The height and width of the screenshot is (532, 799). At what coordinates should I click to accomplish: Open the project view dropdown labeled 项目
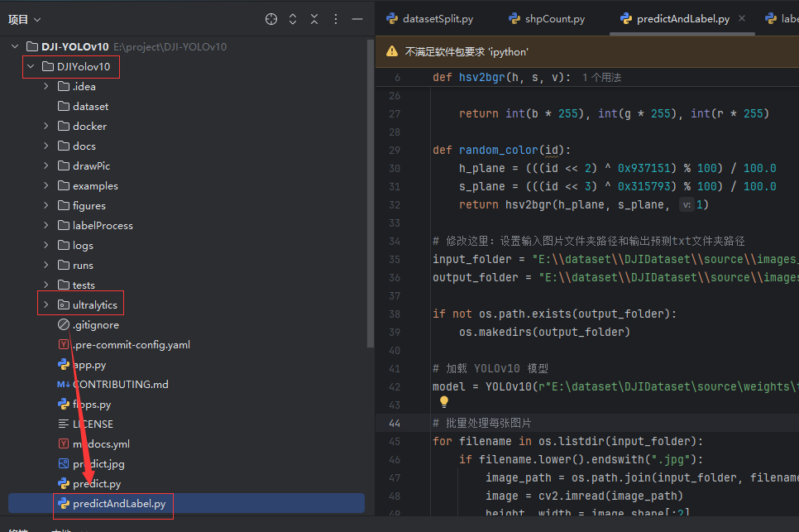pyautogui.click(x=24, y=20)
